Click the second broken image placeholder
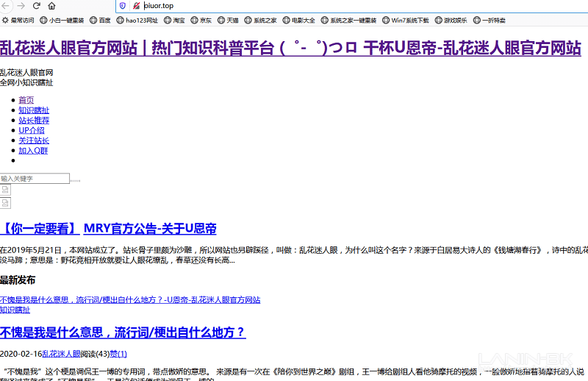The image size is (588, 381). (5, 203)
